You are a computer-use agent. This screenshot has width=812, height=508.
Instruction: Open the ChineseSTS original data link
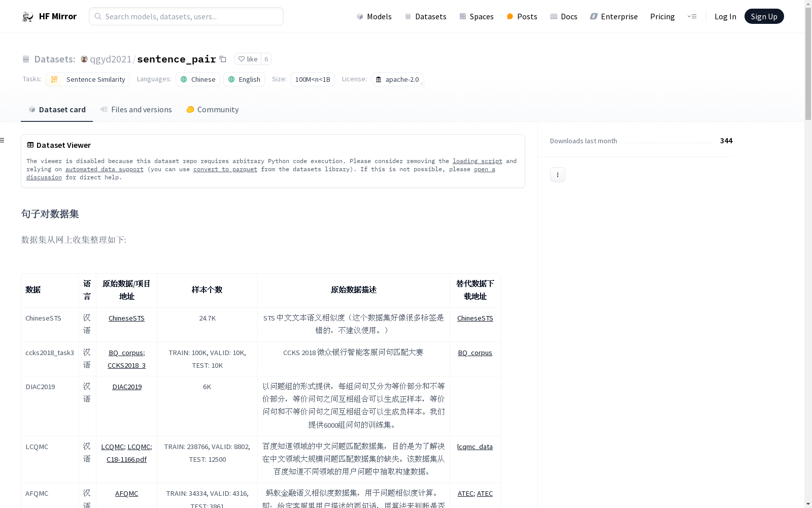126,318
